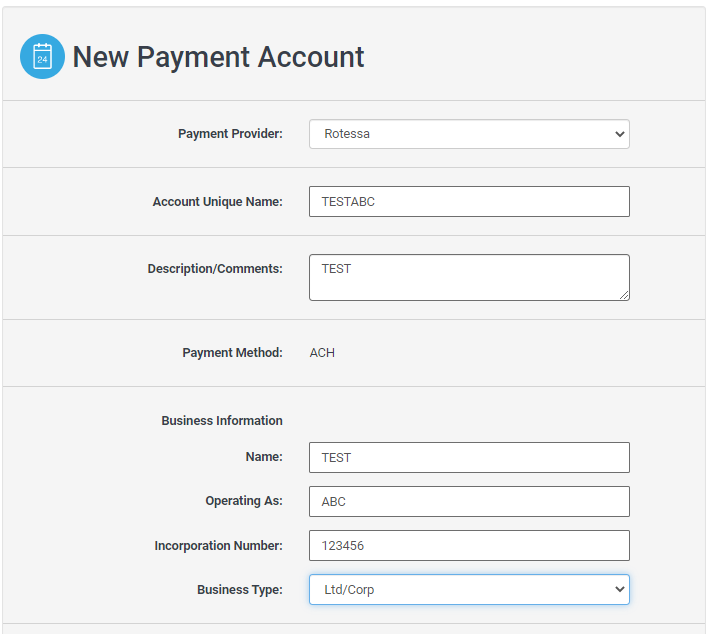This screenshot has height=634, width=723.
Task: Click the calendar icon beside the page title
Action: [x=42, y=57]
